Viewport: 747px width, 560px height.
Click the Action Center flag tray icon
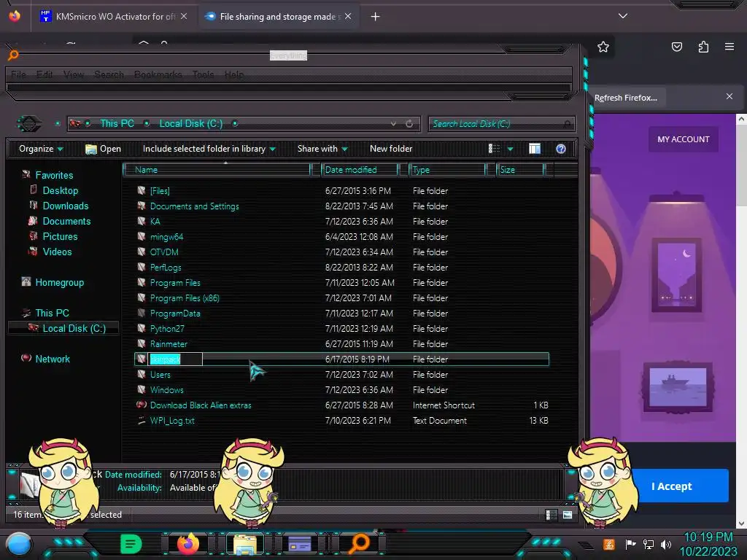pos(630,544)
